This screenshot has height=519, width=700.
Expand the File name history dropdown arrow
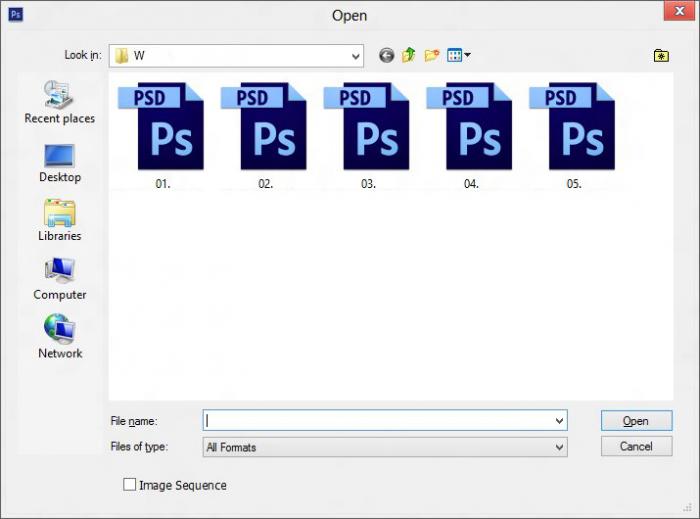[x=559, y=420]
